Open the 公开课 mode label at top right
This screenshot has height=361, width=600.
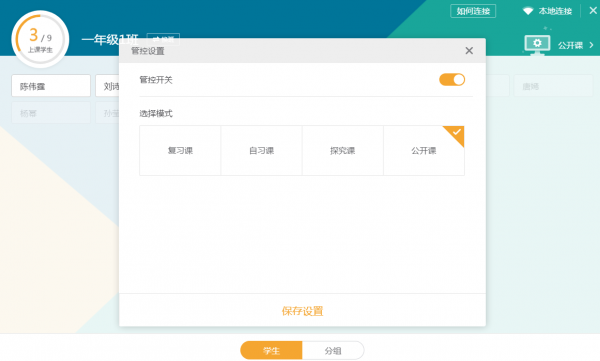click(x=570, y=46)
